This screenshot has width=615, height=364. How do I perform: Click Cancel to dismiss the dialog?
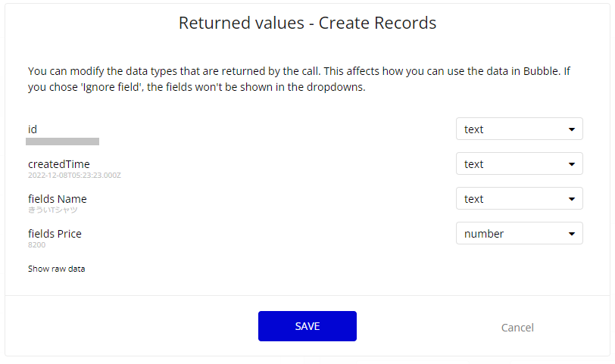tap(517, 328)
